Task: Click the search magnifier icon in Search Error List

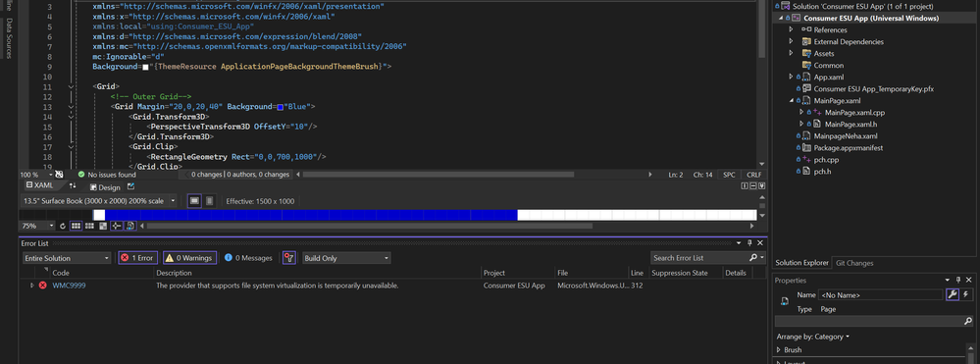Action: pos(753,258)
